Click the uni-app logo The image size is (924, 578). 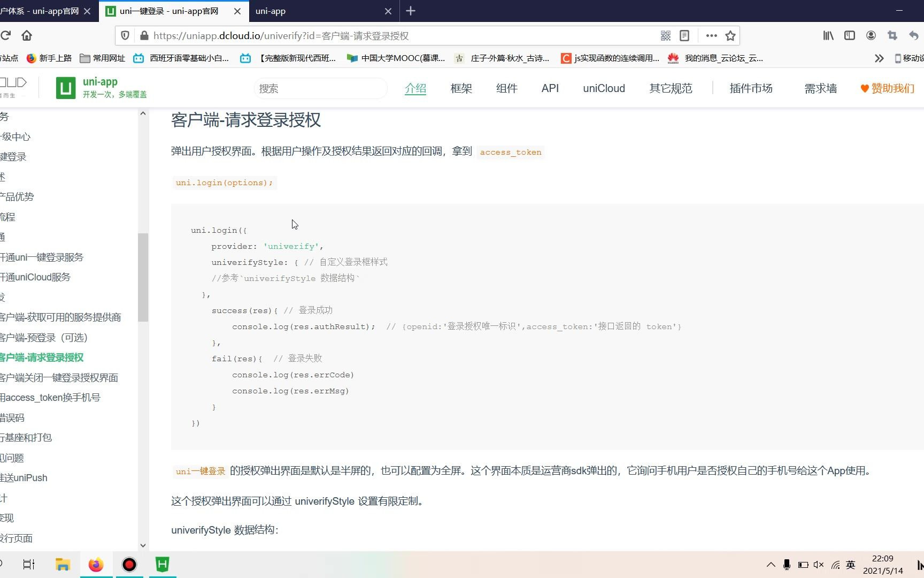click(x=102, y=87)
